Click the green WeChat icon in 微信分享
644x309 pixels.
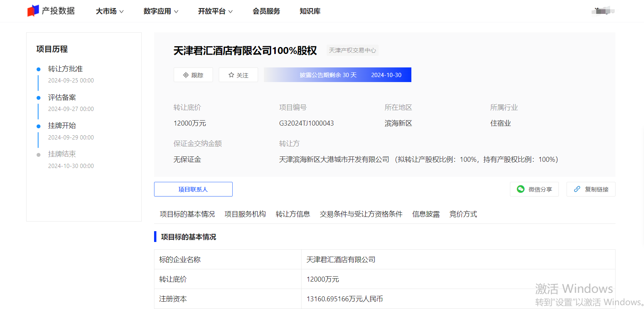point(521,189)
